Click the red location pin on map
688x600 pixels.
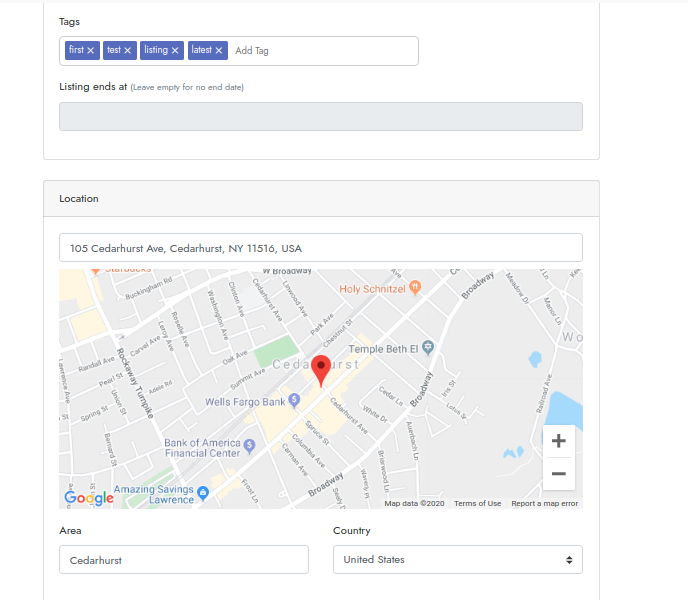tap(321, 371)
